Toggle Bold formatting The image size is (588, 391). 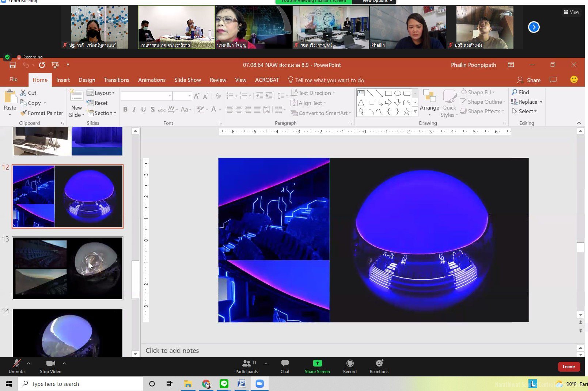pos(125,109)
